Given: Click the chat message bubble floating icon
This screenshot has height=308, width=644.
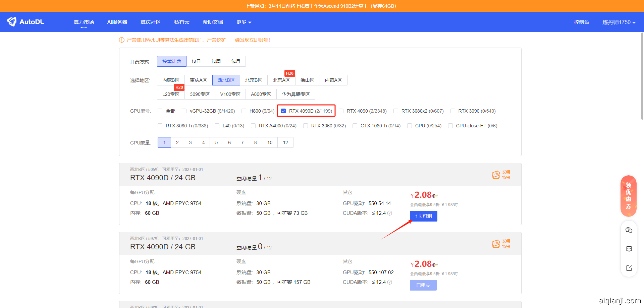Looking at the screenshot, I should (x=629, y=249).
